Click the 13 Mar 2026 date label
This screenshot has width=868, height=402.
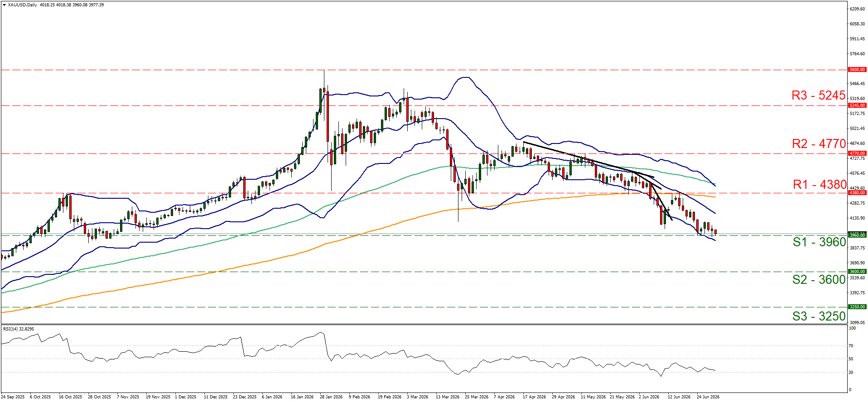click(448, 397)
